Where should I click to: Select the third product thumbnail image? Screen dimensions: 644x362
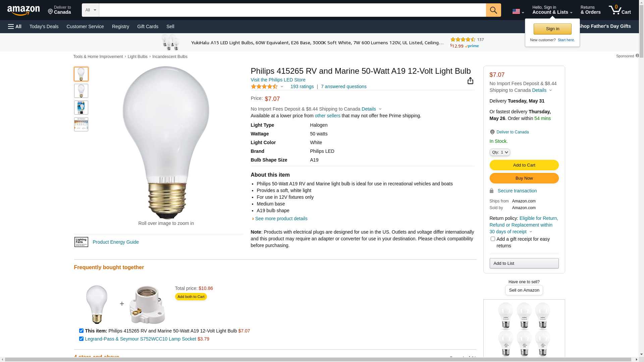point(81,108)
